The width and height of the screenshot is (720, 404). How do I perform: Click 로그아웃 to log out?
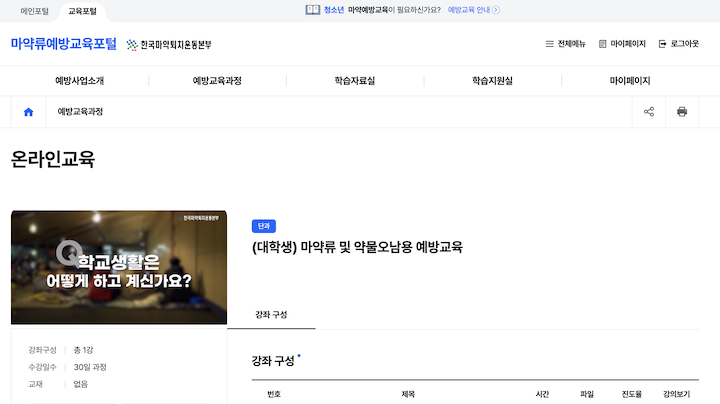(679, 44)
